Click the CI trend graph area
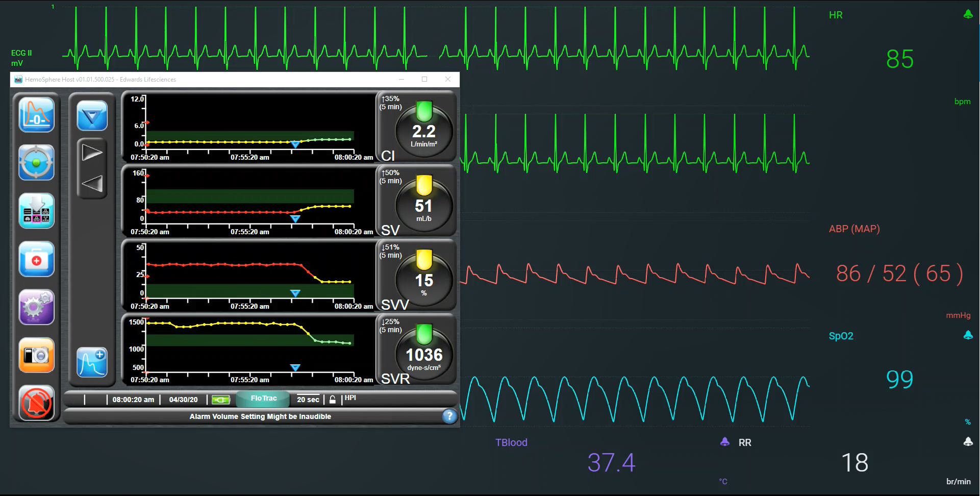Viewport: 980px width, 496px height. click(250, 123)
